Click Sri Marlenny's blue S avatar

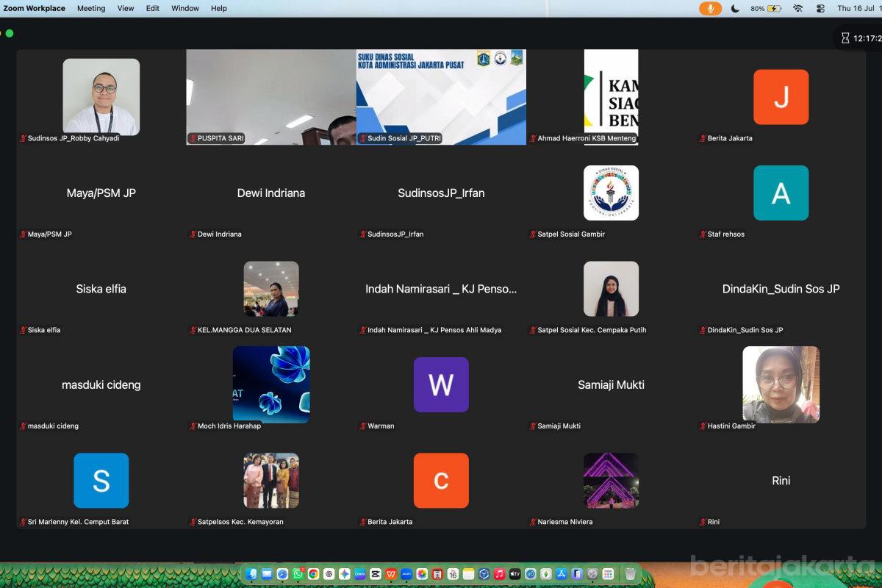101,481
